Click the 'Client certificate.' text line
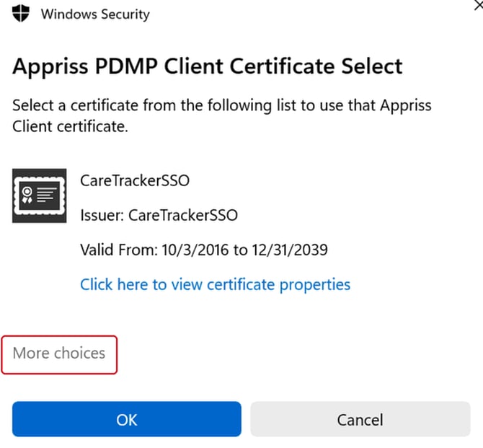Image resolution: width=483 pixels, height=448 pixels. 70,126
